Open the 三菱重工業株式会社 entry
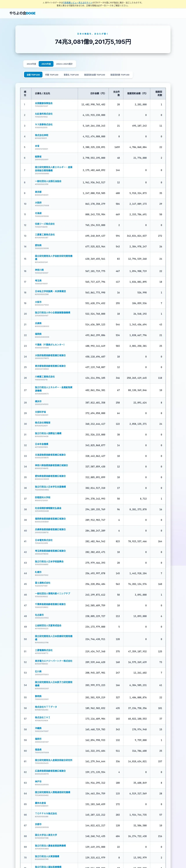The image size is (186, 868). [x=45, y=235]
